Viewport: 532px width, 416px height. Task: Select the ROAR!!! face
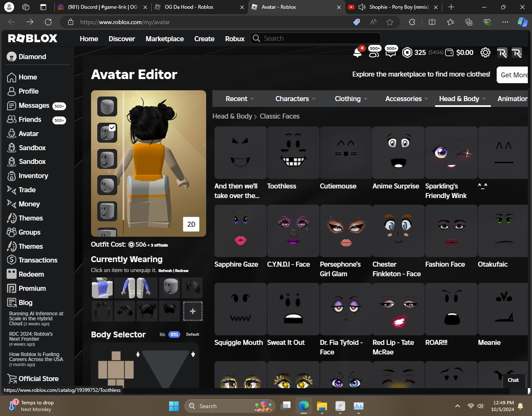pyautogui.click(x=451, y=309)
